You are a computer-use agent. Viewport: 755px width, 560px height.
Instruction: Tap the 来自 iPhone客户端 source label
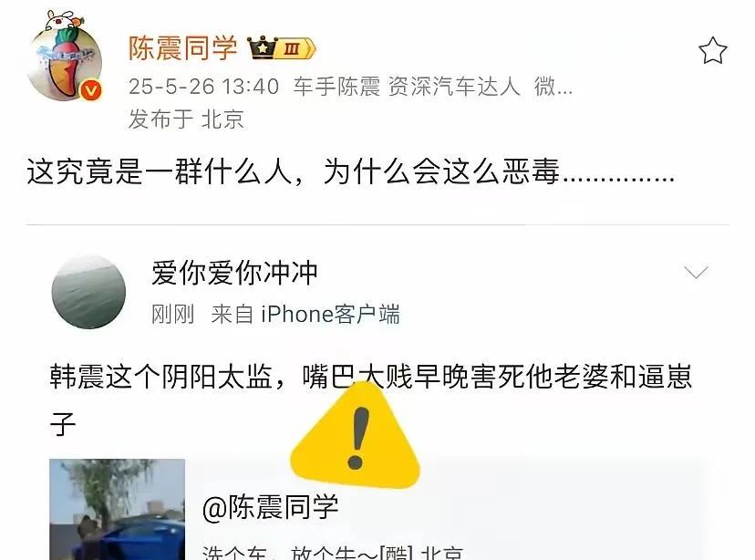point(305,315)
